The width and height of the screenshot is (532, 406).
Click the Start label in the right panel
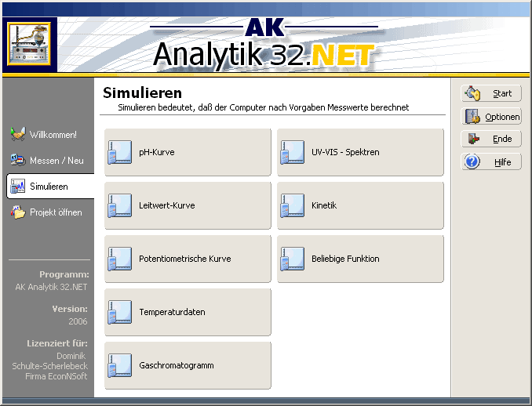coord(502,93)
